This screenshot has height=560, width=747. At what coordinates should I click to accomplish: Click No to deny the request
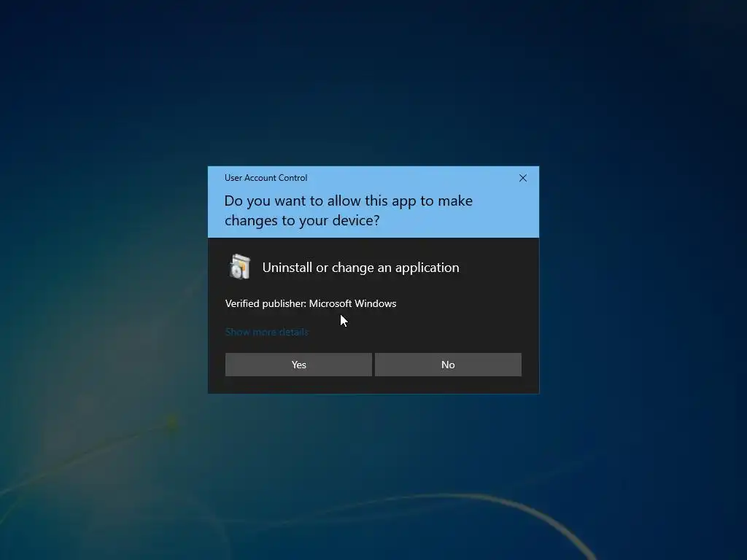pos(448,365)
